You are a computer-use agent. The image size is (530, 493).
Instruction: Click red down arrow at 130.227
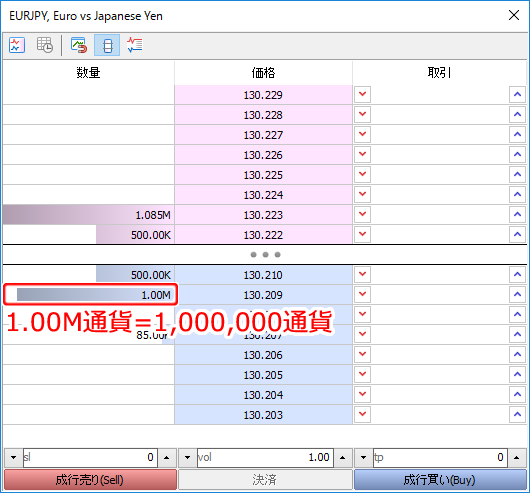363,134
